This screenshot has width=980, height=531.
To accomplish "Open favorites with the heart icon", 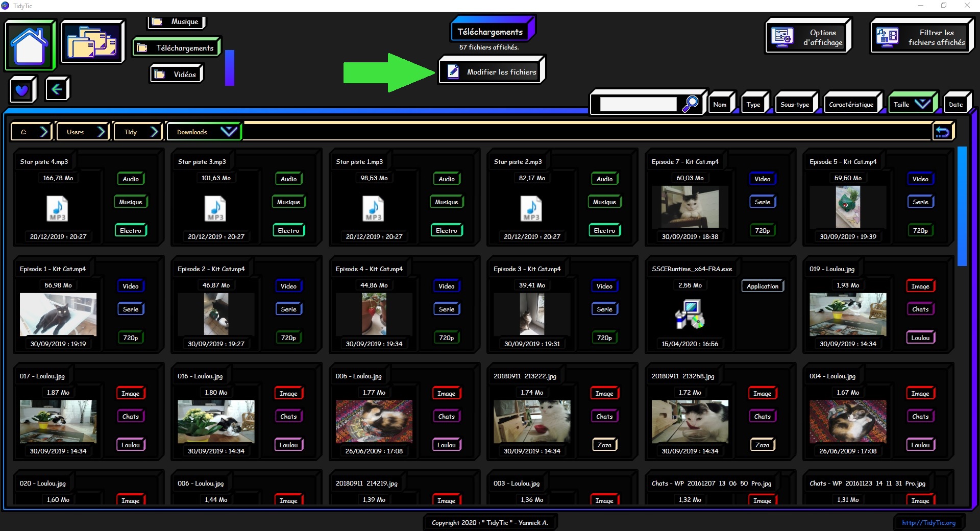I will click(x=22, y=90).
